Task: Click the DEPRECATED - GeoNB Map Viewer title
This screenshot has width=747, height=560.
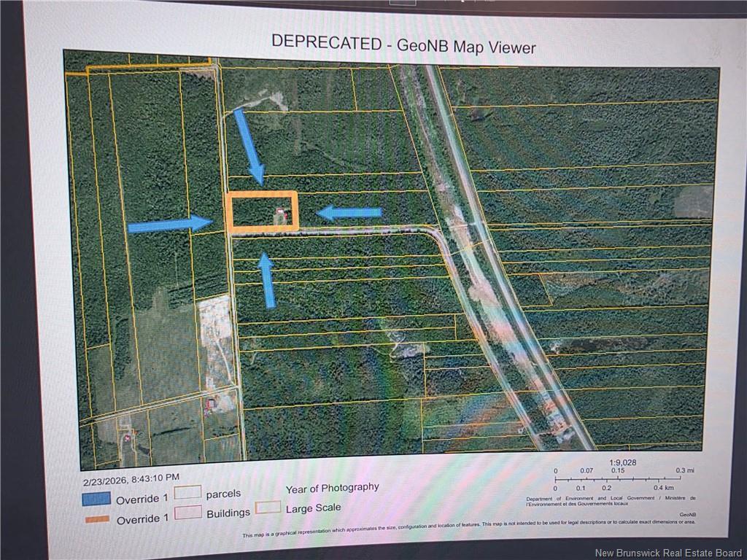Action: (403, 46)
